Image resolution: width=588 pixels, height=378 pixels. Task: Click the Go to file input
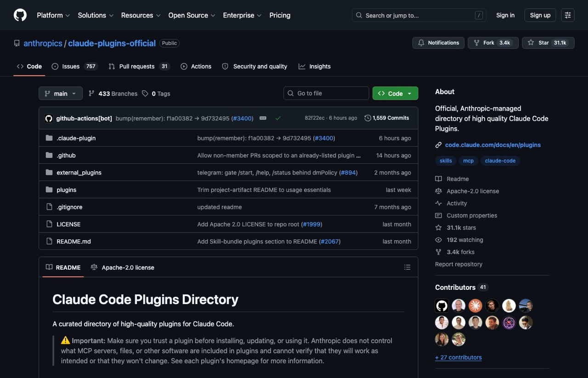(x=326, y=93)
